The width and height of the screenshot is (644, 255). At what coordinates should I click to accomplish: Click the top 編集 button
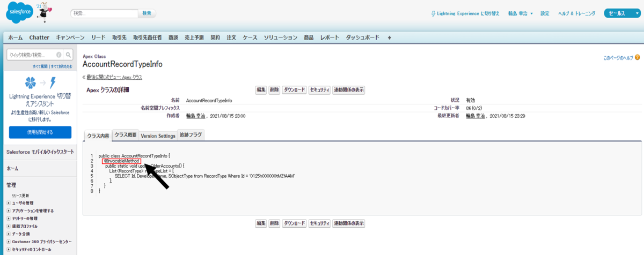[x=261, y=90]
